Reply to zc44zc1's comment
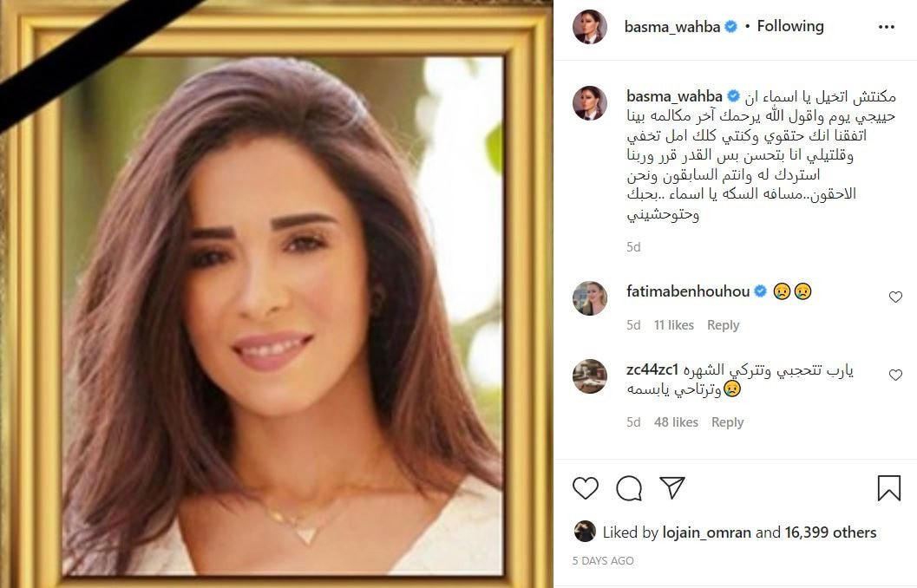917x588 pixels. 727,422
